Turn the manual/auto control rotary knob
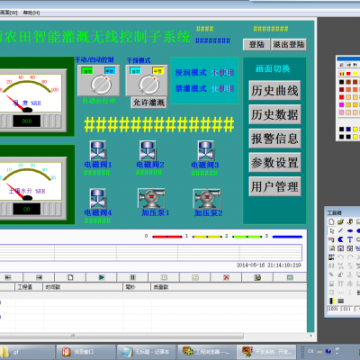The width and height of the screenshot is (360, 360). (x=101, y=85)
